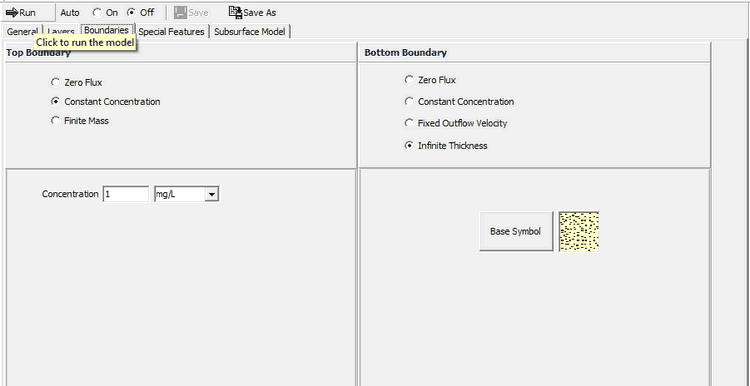Turn Auto run On
The height and width of the screenshot is (386, 750).
tap(97, 13)
